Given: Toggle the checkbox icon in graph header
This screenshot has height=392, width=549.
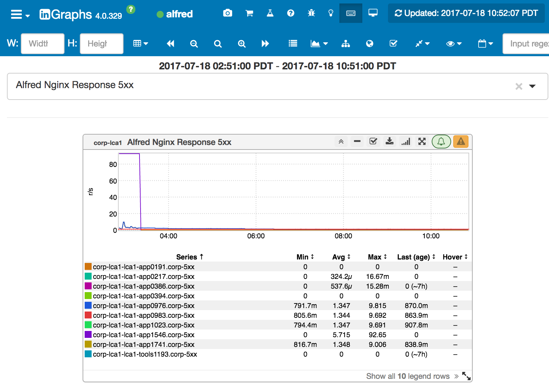Looking at the screenshot, I should coord(373,141).
